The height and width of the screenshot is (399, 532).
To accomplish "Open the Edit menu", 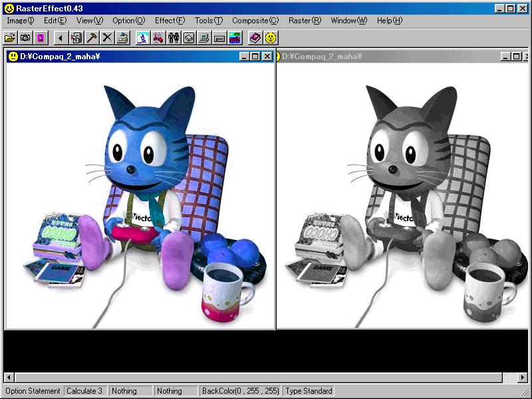I will click(55, 21).
